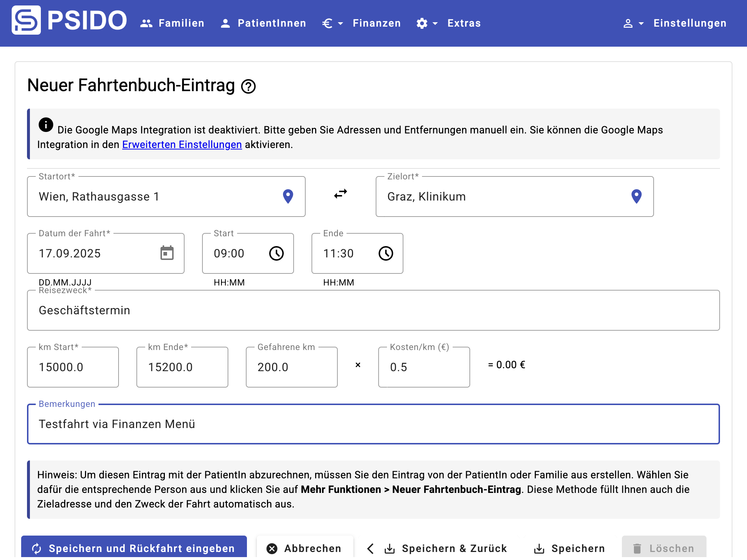Open the Familien menu

pyautogui.click(x=172, y=23)
